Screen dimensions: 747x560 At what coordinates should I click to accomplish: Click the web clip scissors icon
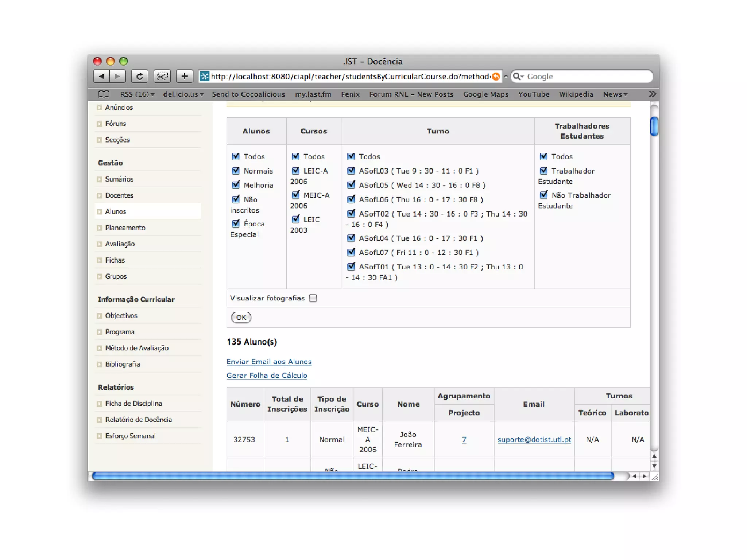pyautogui.click(x=162, y=76)
